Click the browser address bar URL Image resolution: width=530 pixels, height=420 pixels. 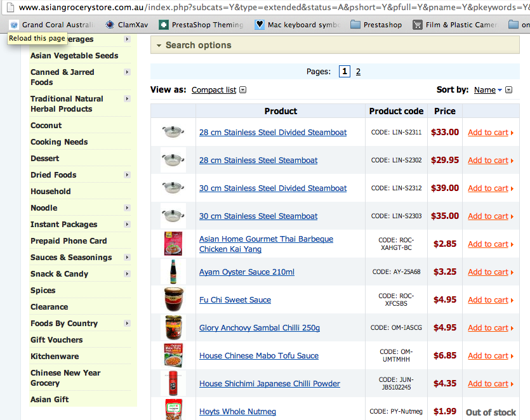[x=274, y=7]
